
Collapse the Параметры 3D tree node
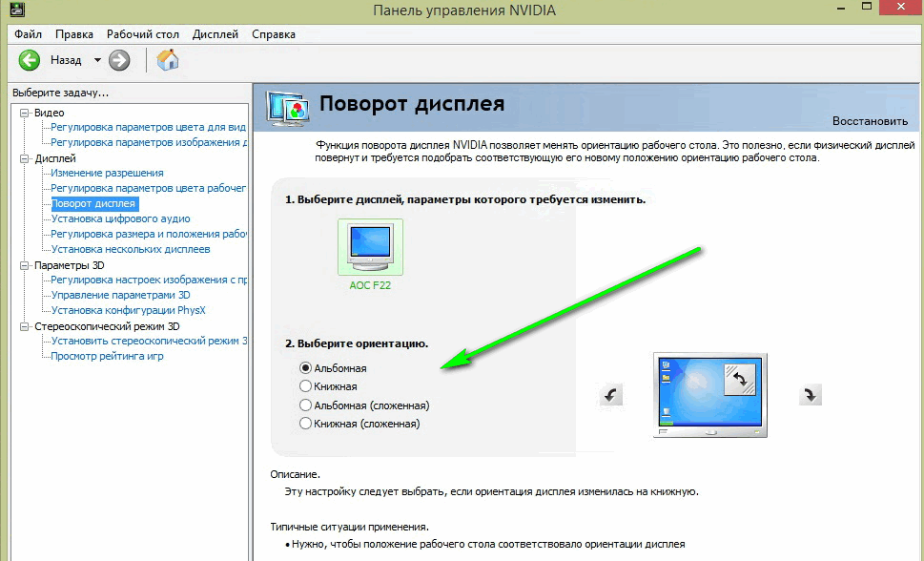(x=25, y=265)
